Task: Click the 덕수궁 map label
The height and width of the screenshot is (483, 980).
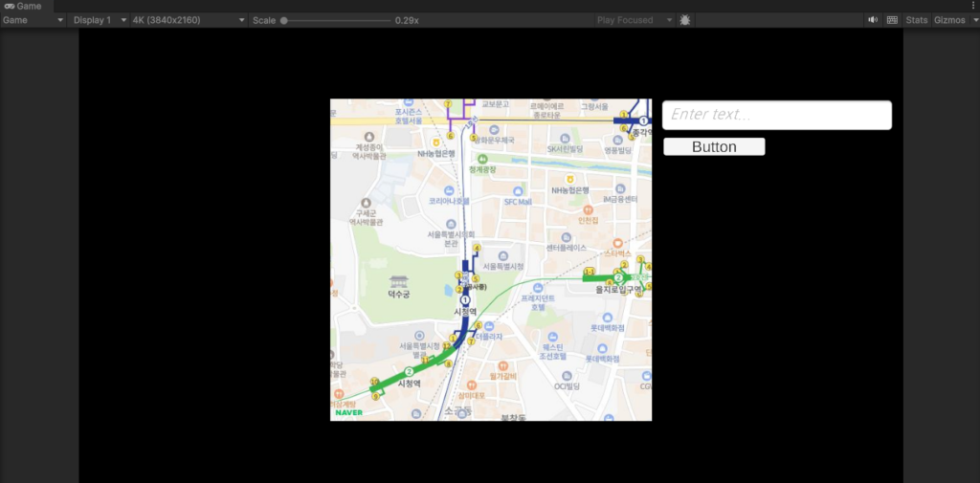Action: 399,295
